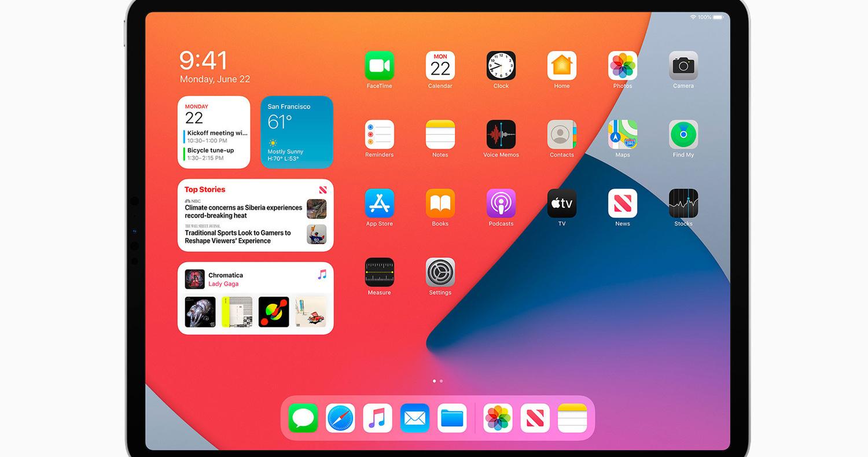This screenshot has height=457, width=868.
Task: Open the FaceTime app
Action: coord(379,66)
